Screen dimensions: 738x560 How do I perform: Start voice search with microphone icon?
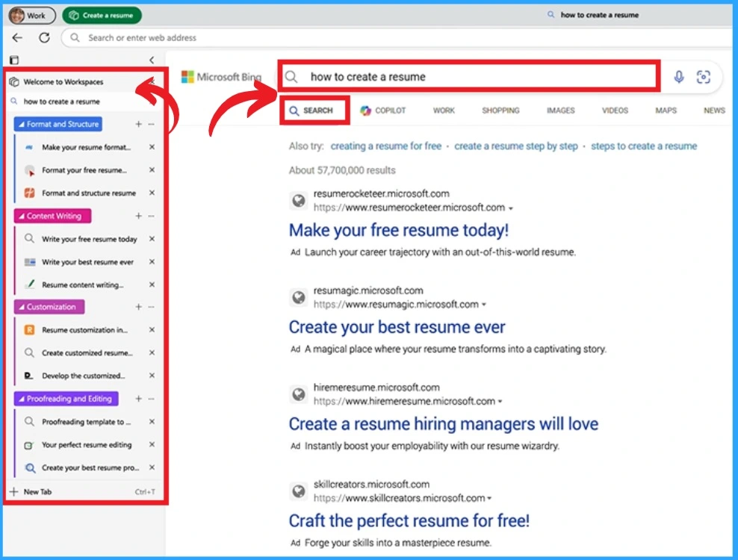coord(679,77)
